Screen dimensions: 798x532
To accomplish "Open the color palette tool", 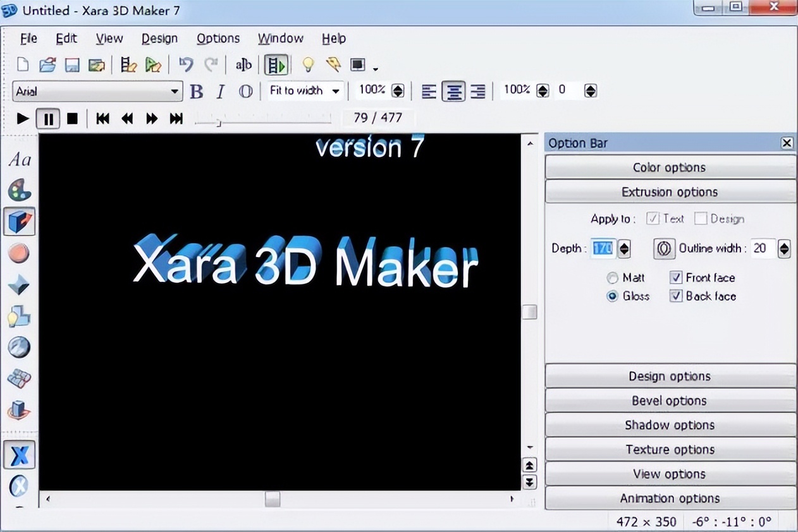I will 20,190.
